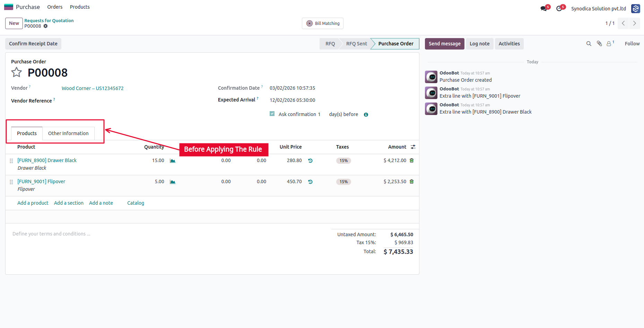Viewport: 644px width, 328px height.
Task: Open Synodica Solution pvt.ltd user menu
Action: tap(599, 9)
